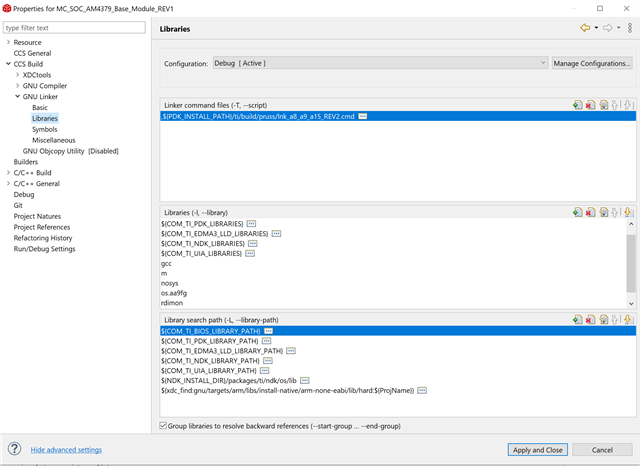Collapse the GNU Linker tree node
Screen dimensions: 640x466
(x=18, y=96)
